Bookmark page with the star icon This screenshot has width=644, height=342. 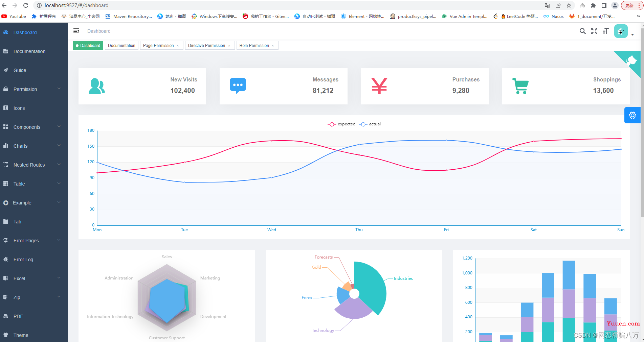pyautogui.click(x=569, y=5)
